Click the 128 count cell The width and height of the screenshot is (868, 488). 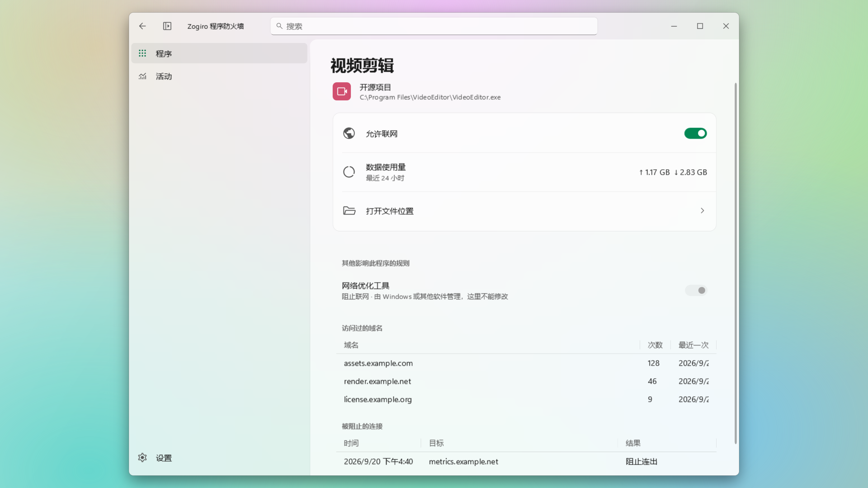tap(653, 363)
